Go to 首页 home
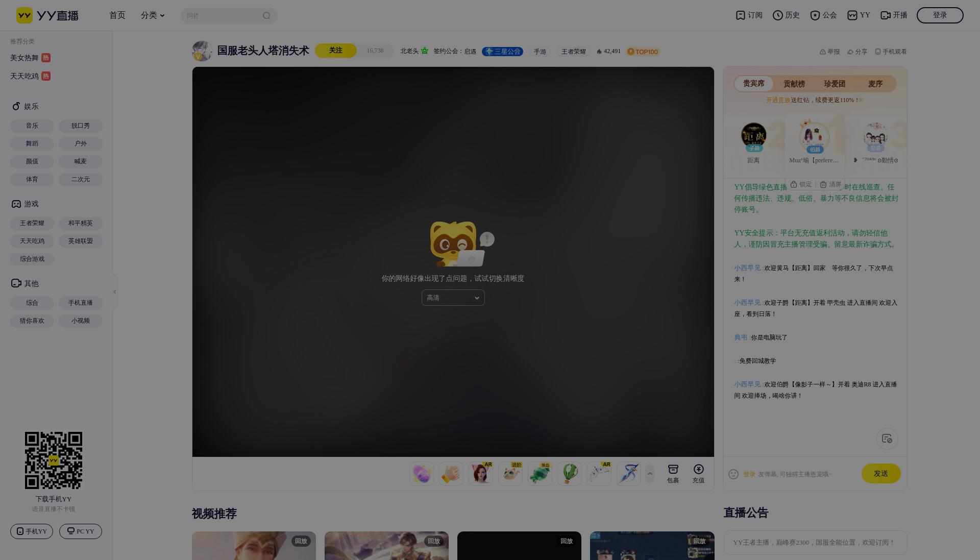The width and height of the screenshot is (980, 560). 117,15
